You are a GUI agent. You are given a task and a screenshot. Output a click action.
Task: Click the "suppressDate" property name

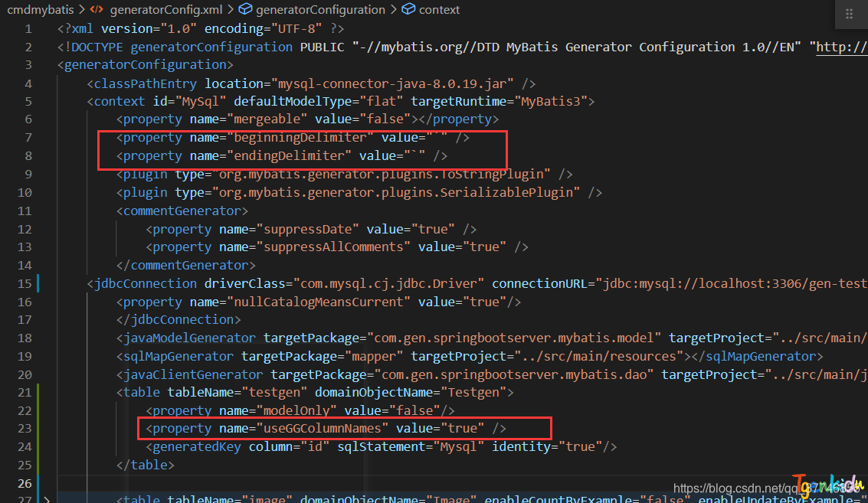307,229
